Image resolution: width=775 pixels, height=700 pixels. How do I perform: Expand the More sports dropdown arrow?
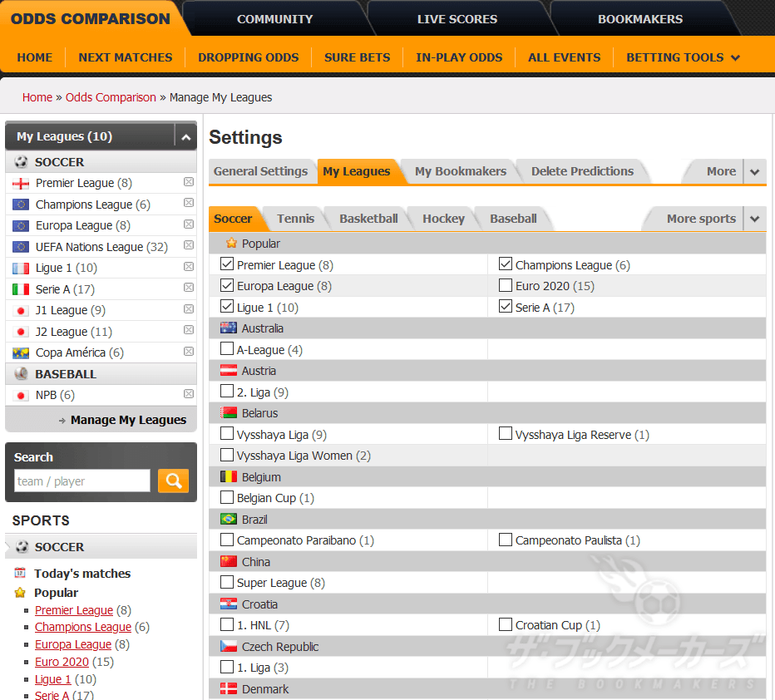coord(755,219)
